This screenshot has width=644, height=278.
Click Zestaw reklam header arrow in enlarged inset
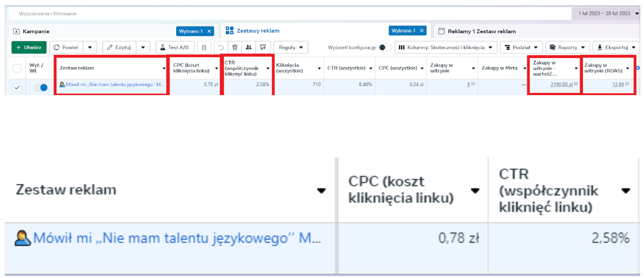(321, 190)
